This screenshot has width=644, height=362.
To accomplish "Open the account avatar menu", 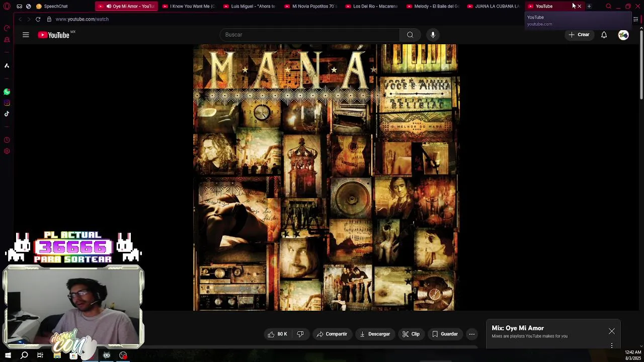I will point(623,35).
